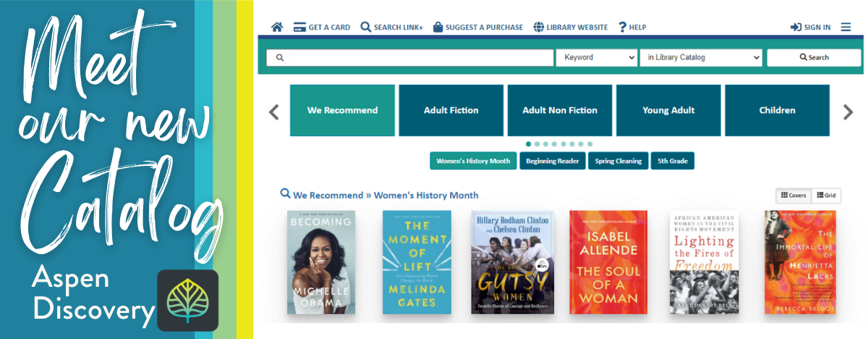Open the Keyword search type dropdown
Screen dimensions: 868x339
tap(596, 58)
